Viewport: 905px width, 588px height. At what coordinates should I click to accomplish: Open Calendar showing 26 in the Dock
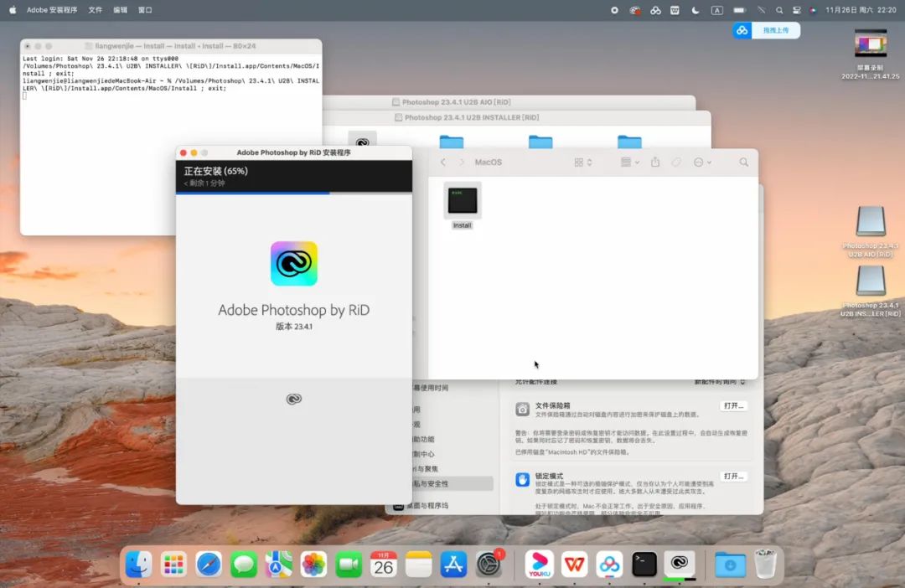point(383,564)
